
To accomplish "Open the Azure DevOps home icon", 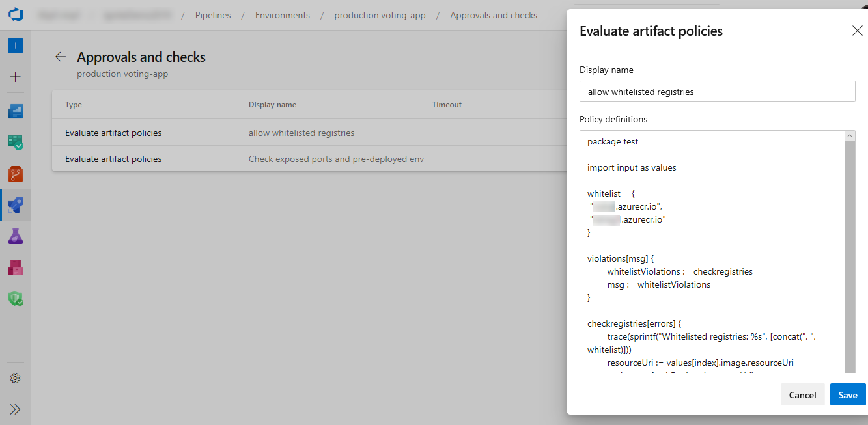I will [x=15, y=15].
